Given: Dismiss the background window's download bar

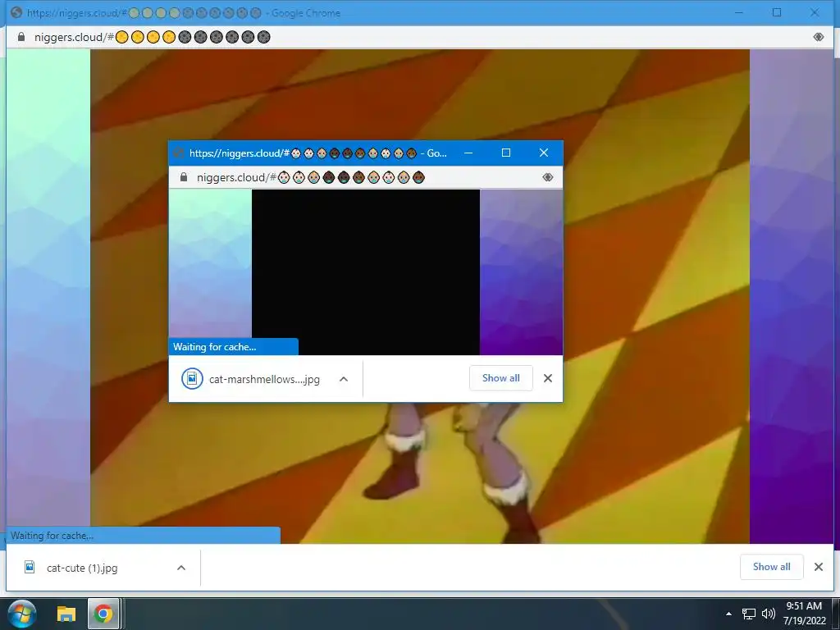Looking at the screenshot, I should tap(818, 567).
